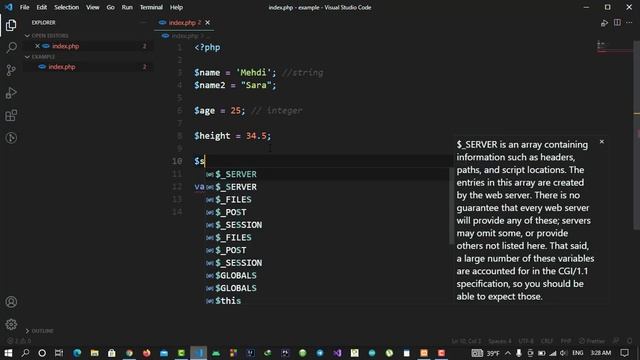
Task: Split the editor to the right
Action: (617, 22)
